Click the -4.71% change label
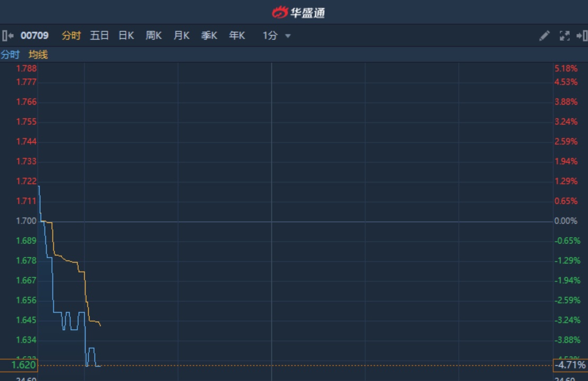The width and height of the screenshot is (588, 381). point(570,365)
